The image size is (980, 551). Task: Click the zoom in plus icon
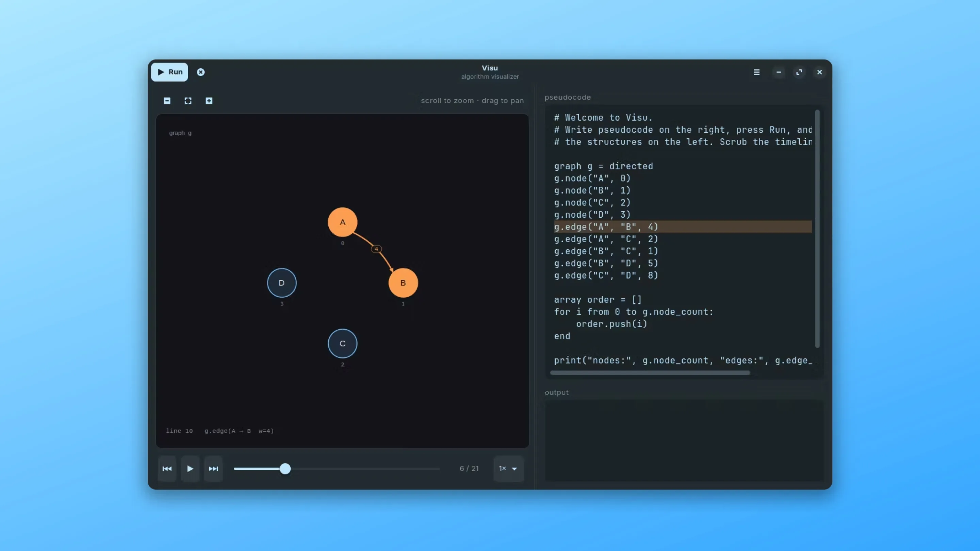pos(209,101)
